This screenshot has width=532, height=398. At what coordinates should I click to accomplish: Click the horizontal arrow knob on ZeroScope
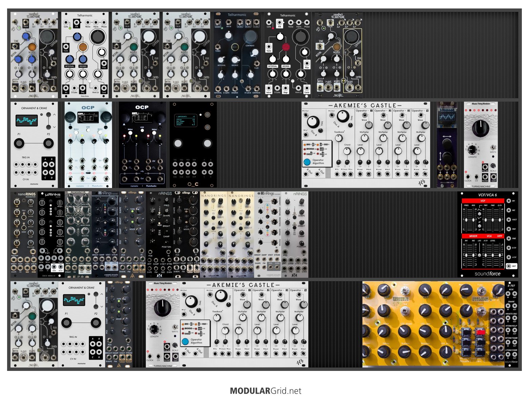tap(447, 144)
